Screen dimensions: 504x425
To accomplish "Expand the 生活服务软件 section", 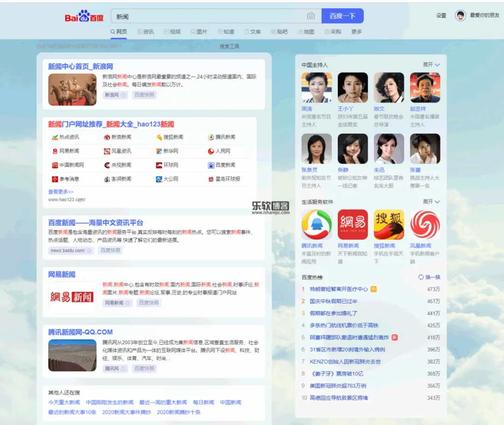I will (x=431, y=201).
